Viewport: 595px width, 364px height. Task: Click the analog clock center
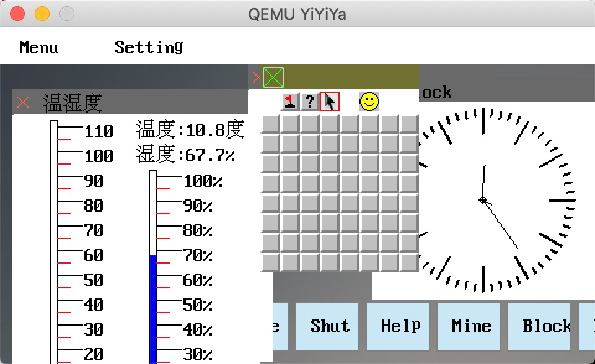tap(483, 200)
